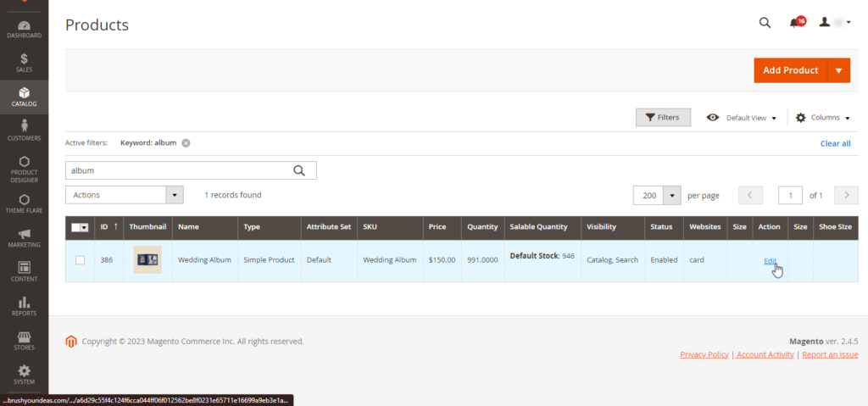Open the System menu in the sidebar
This screenshot has width=868, height=406.
click(x=24, y=375)
